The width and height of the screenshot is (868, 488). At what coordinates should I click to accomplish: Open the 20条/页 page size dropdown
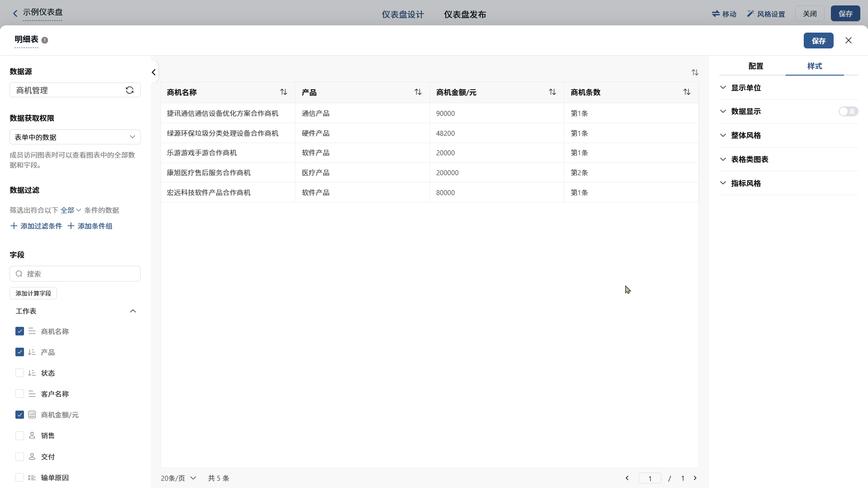point(178,478)
